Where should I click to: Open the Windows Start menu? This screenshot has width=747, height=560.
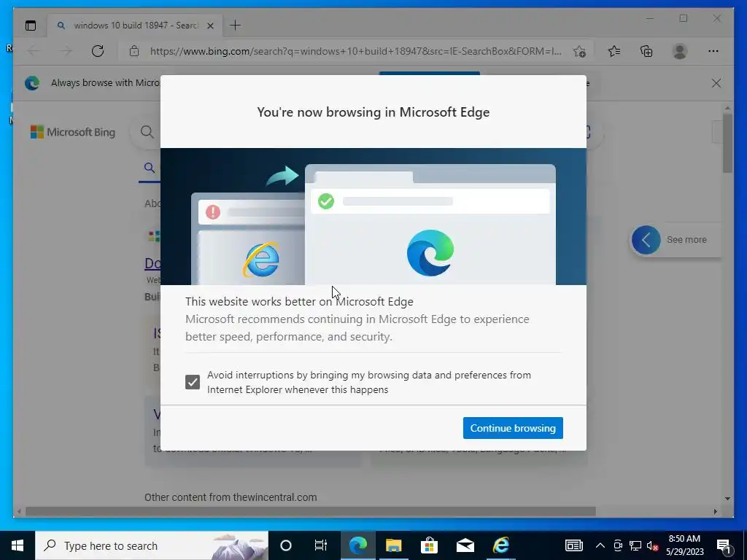click(x=18, y=545)
